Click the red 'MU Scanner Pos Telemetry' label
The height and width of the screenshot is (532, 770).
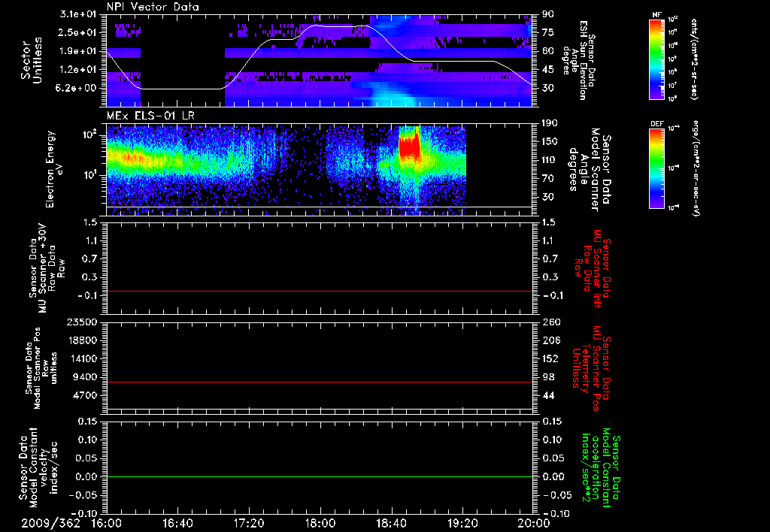(x=591, y=368)
